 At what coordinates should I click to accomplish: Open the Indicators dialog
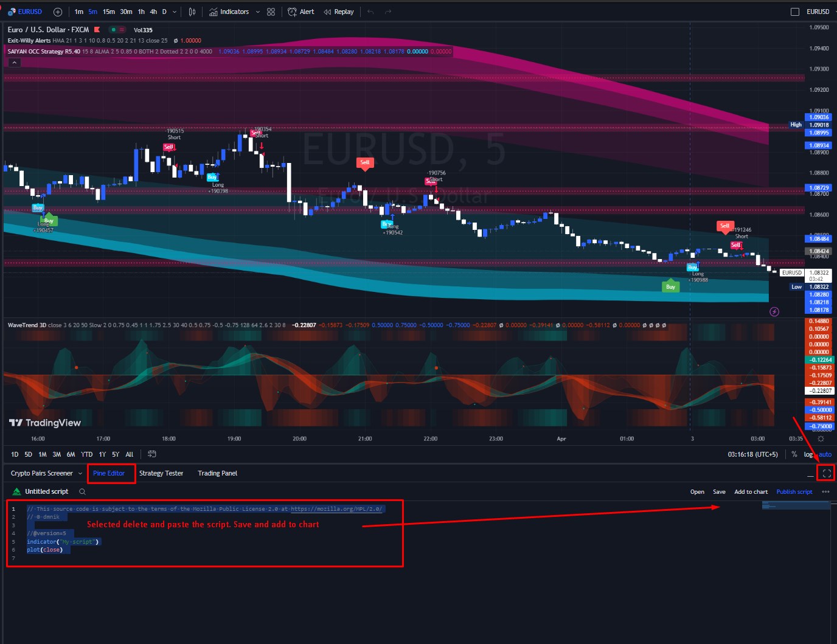tap(229, 12)
